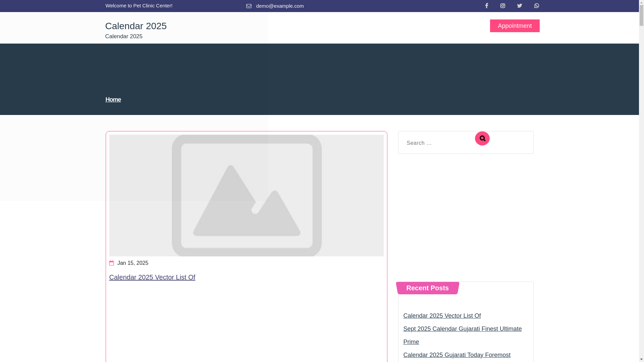Click the demo@example.com email link
The width and height of the screenshot is (644, 362).
click(280, 6)
